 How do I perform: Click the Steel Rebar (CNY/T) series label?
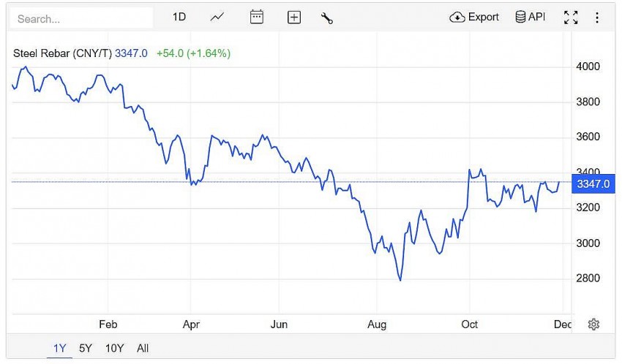coord(63,53)
